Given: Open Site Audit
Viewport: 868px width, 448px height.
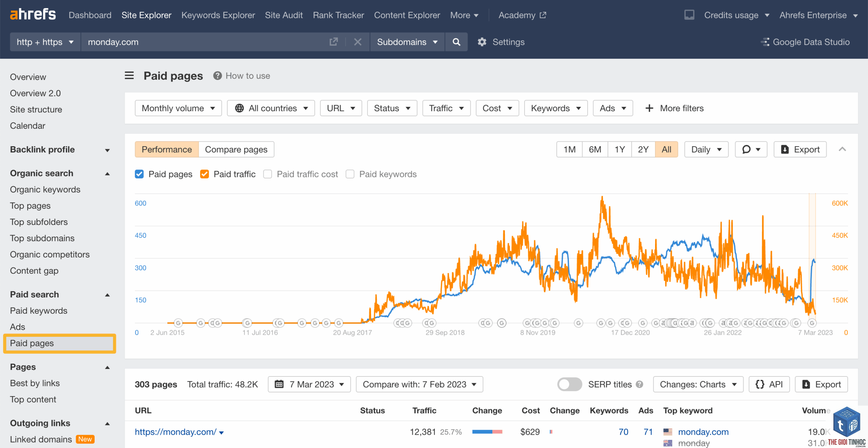Looking at the screenshot, I should [284, 15].
